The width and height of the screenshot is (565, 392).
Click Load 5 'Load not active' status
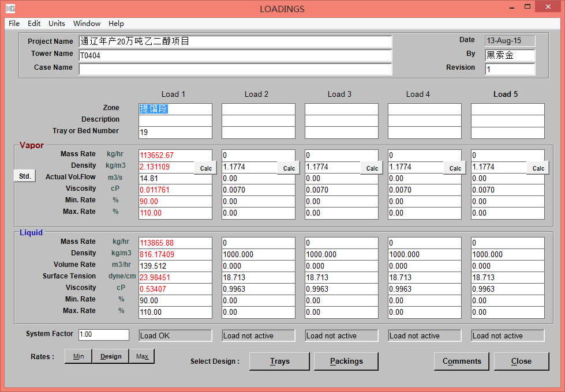point(508,336)
